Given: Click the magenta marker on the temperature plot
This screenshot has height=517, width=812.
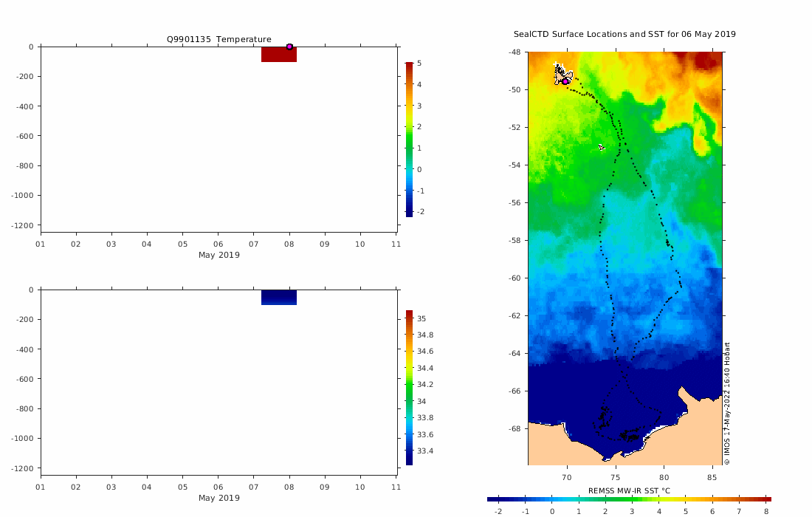Looking at the screenshot, I should pos(289,47).
